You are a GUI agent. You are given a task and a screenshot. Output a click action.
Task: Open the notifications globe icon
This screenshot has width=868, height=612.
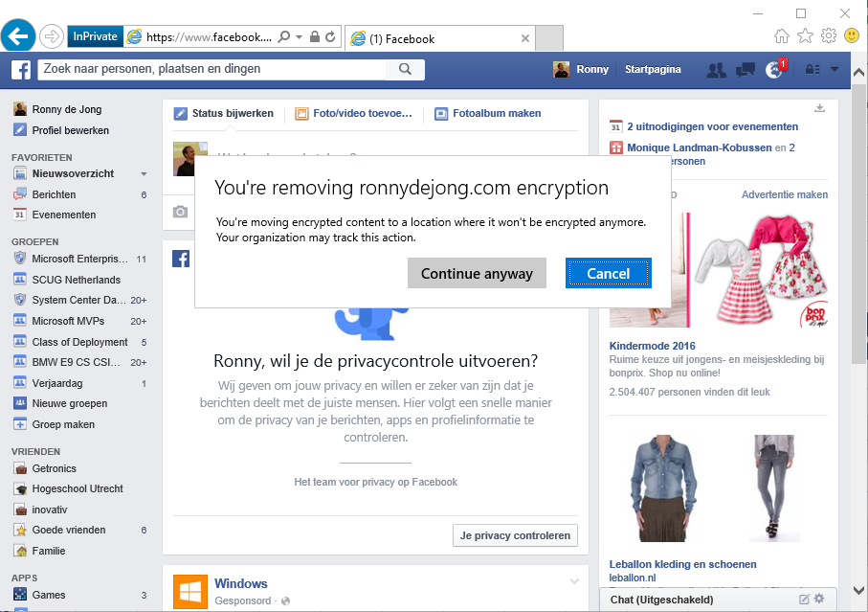(774, 69)
